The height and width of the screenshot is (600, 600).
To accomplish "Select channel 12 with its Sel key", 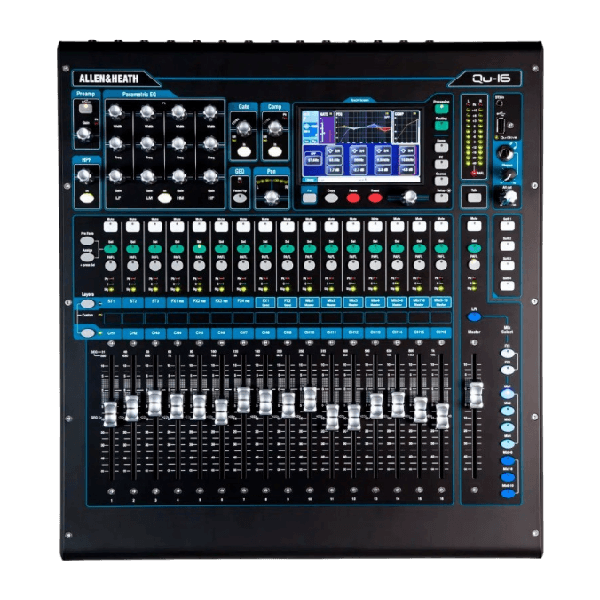I will click(353, 249).
